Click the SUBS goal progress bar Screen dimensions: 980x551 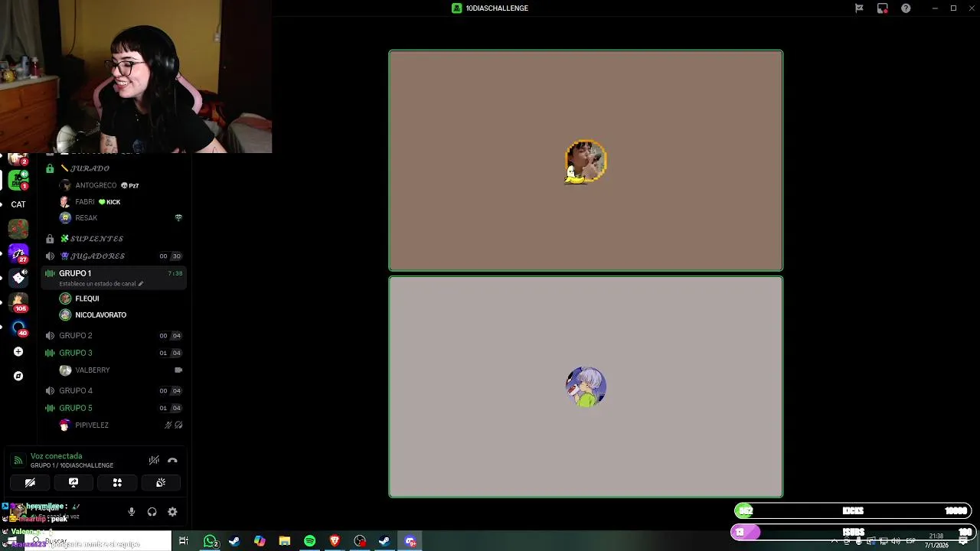[853, 532]
